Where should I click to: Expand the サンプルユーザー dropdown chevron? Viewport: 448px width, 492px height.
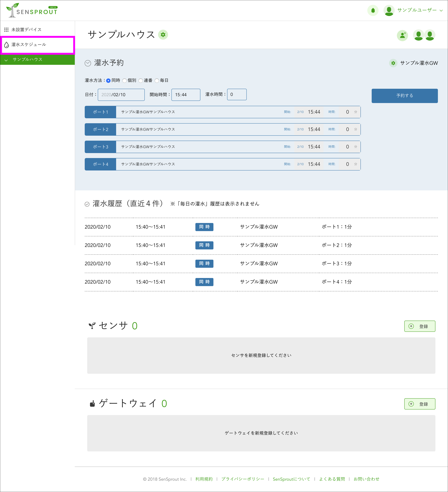(441, 11)
